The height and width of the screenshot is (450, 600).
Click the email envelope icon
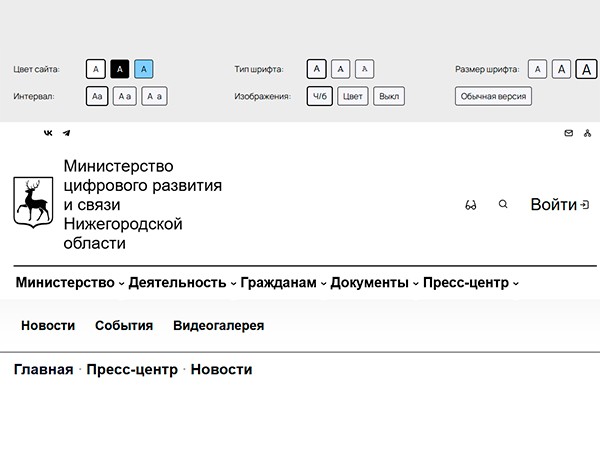(x=569, y=133)
